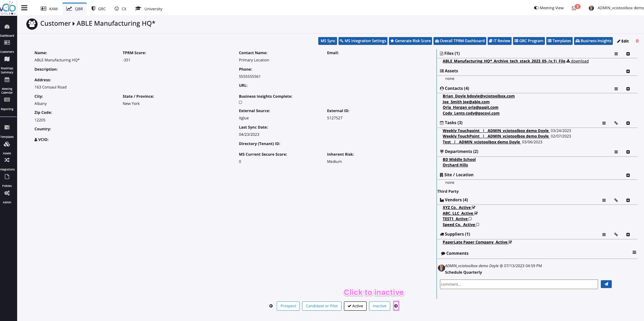Download the archive tech stack file
Screen dimensions: 644x321
pyautogui.click(x=577, y=61)
